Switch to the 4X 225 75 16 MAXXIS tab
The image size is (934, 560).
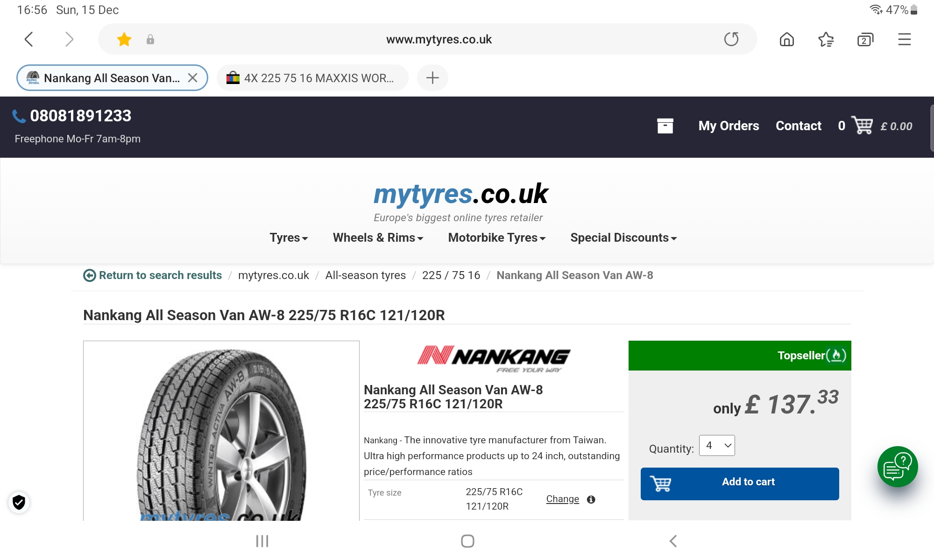coord(312,78)
